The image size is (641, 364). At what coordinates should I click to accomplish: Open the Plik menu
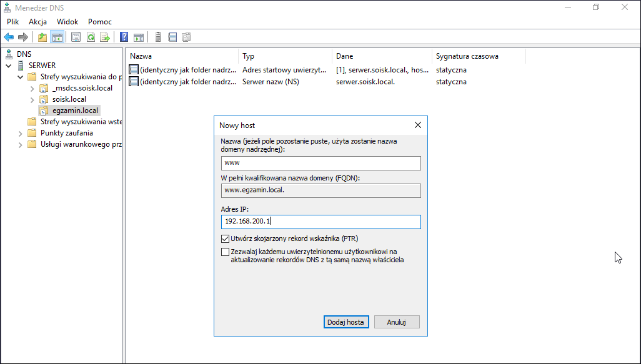pyautogui.click(x=13, y=22)
